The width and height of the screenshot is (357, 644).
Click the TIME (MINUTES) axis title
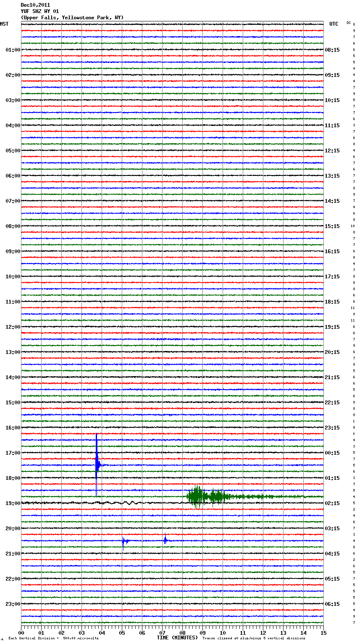[x=177, y=638]
